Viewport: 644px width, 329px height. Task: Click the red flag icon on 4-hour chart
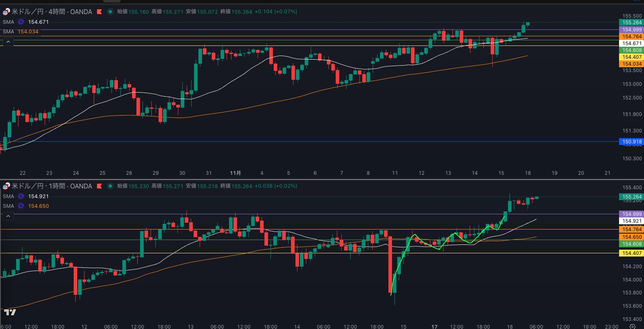tap(99, 12)
